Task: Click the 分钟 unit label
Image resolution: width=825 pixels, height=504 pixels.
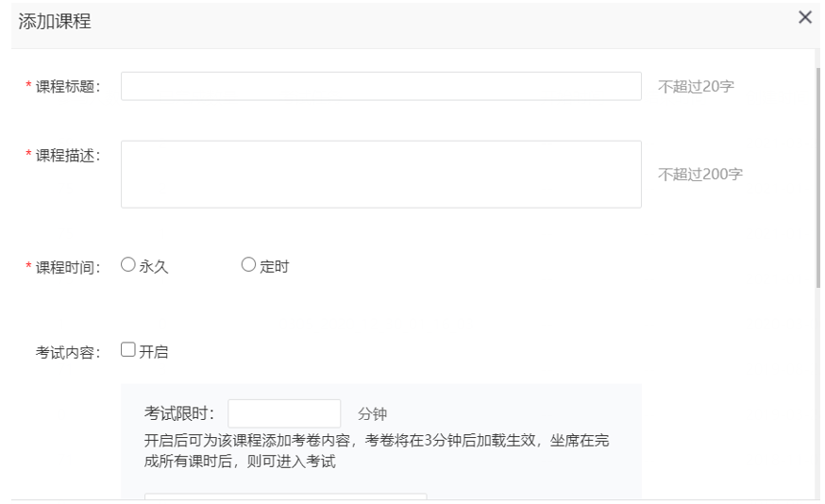Action: pyautogui.click(x=372, y=414)
